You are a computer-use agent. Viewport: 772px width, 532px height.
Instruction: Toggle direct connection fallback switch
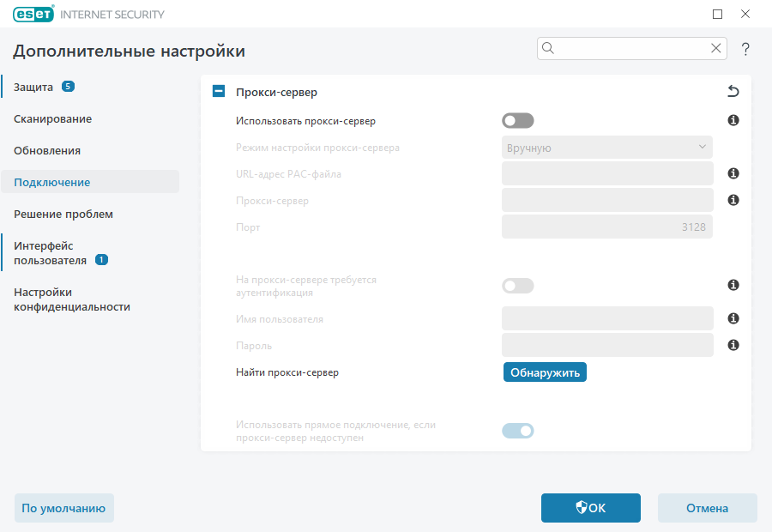pyautogui.click(x=518, y=431)
